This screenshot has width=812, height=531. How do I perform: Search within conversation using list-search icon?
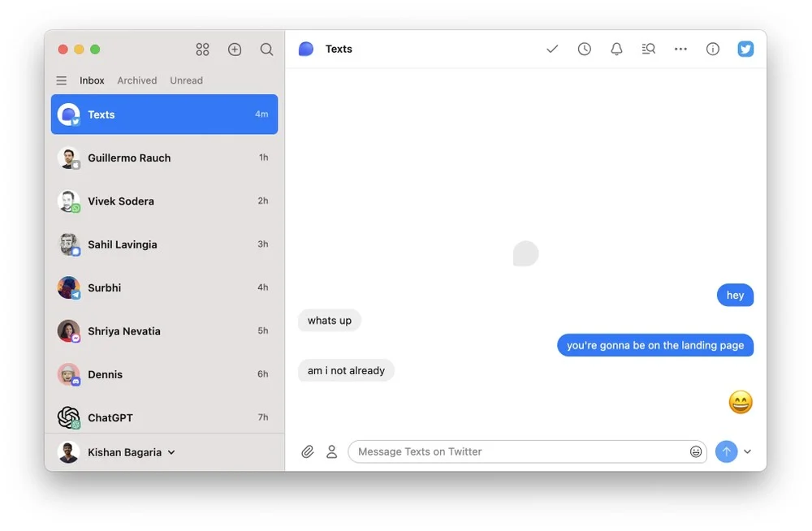[x=648, y=49]
